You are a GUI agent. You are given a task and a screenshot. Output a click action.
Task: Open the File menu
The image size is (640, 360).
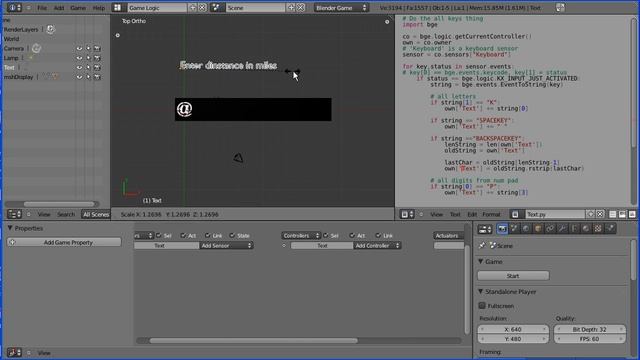point(42,8)
